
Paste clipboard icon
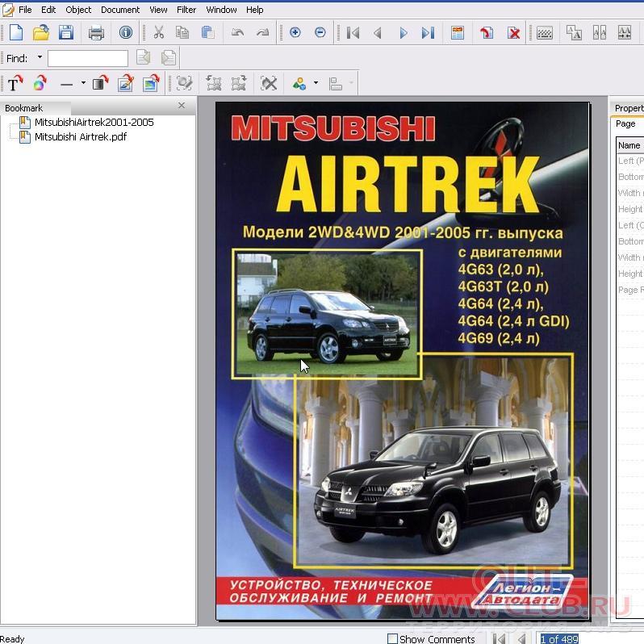208,32
